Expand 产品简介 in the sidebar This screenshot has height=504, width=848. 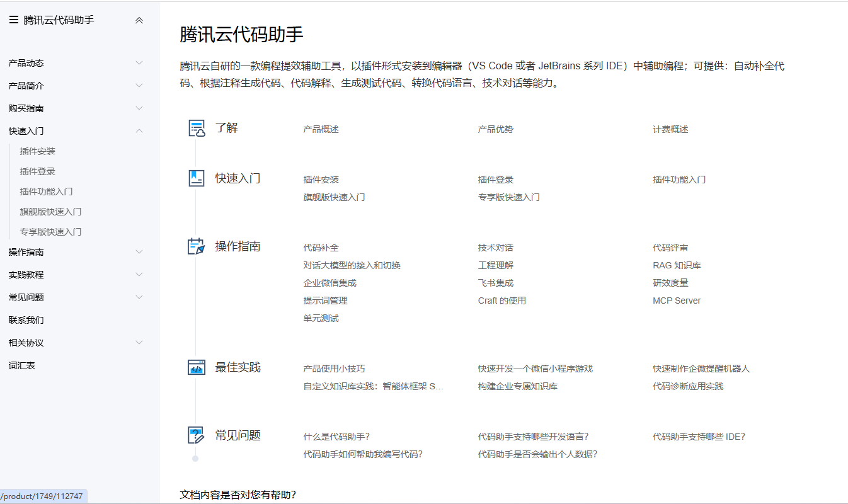[x=139, y=86]
